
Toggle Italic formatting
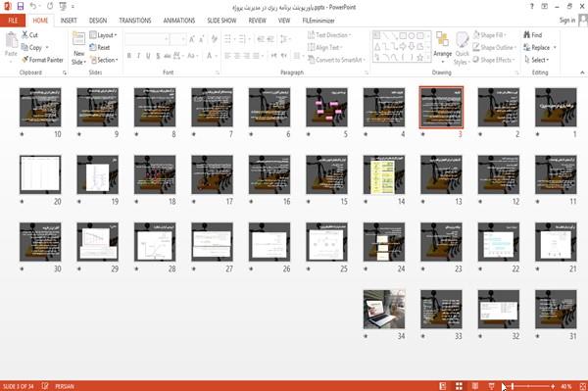tap(139, 56)
